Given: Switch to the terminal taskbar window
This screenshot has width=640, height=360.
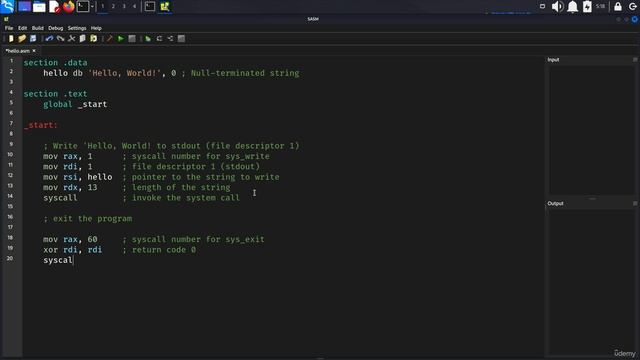Looking at the screenshot, I should (150, 6).
